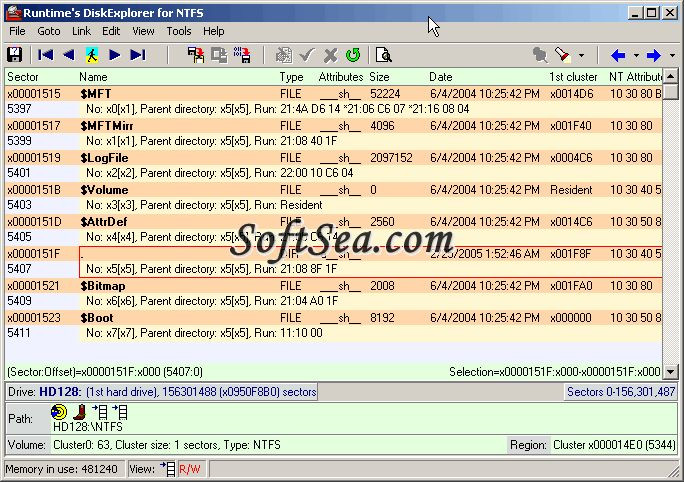The height and width of the screenshot is (482, 684).
Task: Click the red boot icon in Path
Action: click(x=80, y=412)
